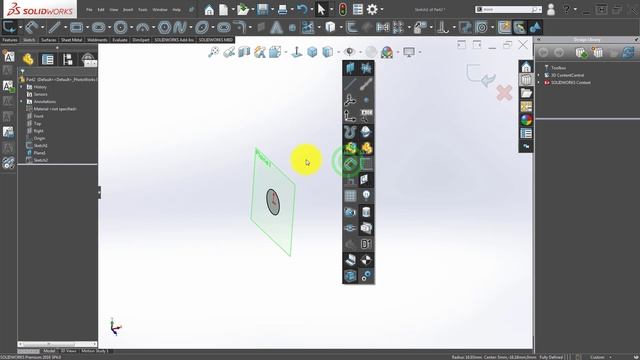Click the Open document icon
640x360 pixels.
(243, 9)
